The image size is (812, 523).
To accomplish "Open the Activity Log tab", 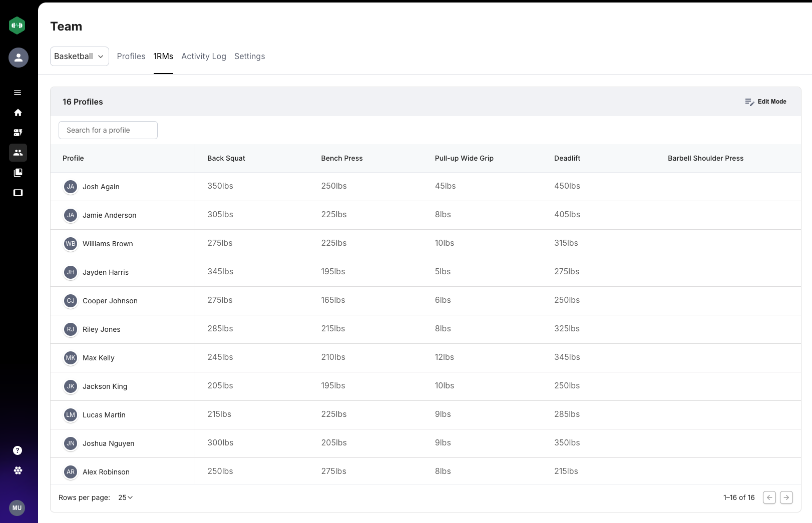I will tap(204, 57).
